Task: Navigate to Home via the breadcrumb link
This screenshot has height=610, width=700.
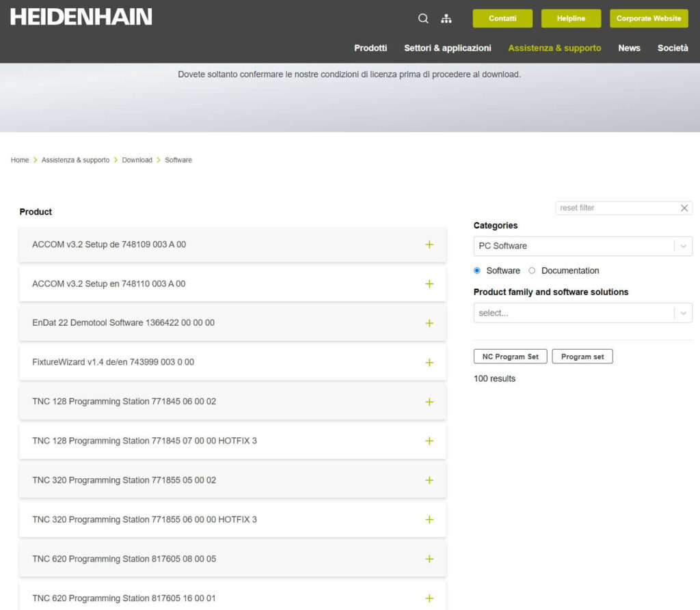Action: (19, 160)
